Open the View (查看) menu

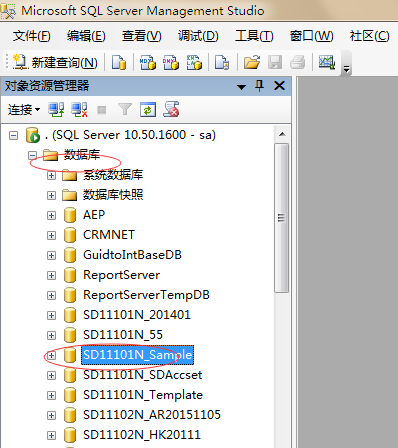[x=142, y=36]
